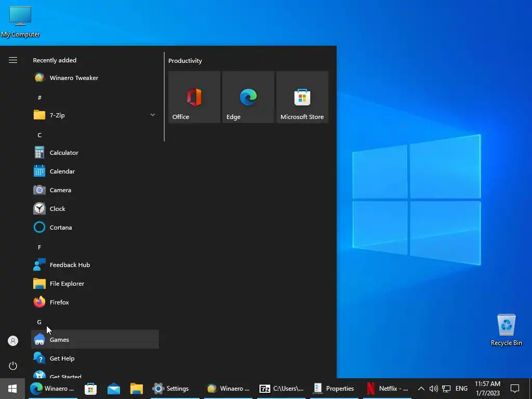Switch to the Settings taskbar window
This screenshot has height=399, width=532.
pyautogui.click(x=175, y=389)
